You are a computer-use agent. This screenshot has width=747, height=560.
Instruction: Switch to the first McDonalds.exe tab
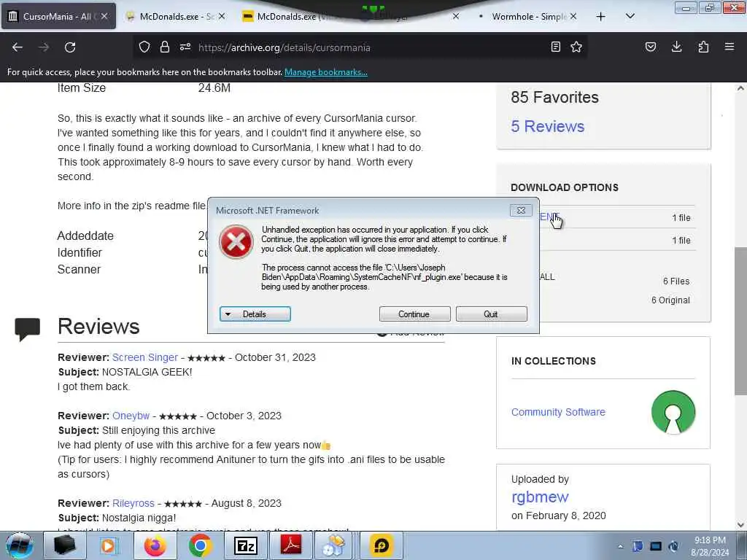pyautogui.click(x=175, y=16)
